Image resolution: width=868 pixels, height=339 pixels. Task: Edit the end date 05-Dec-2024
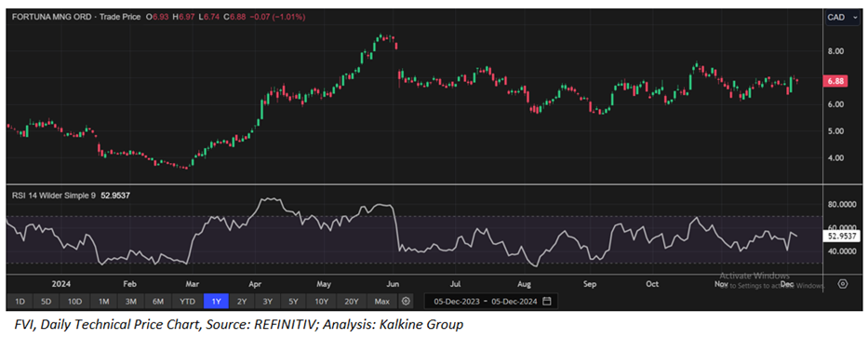point(515,302)
